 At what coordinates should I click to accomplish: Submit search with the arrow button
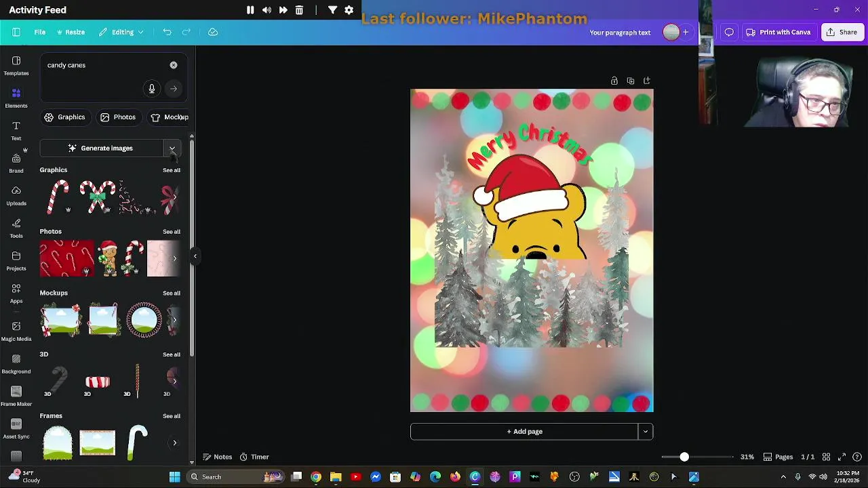pos(174,89)
